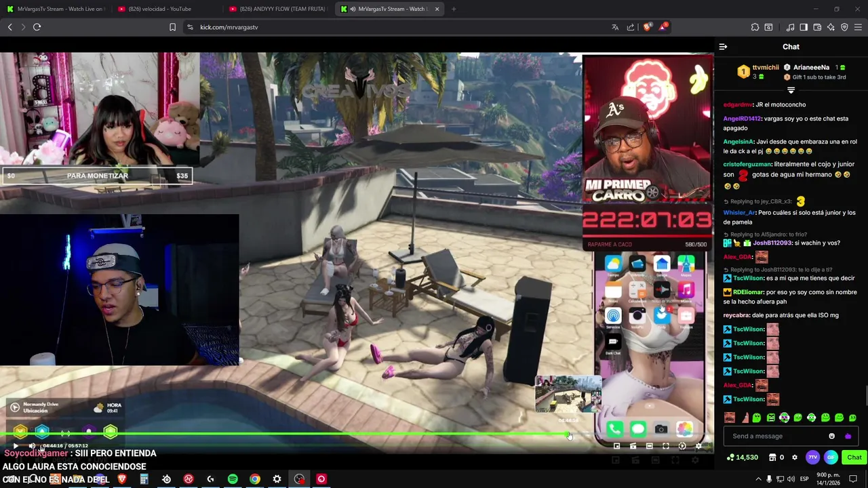
Task: Open the extensions puzzle icon
Action: tap(755, 27)
